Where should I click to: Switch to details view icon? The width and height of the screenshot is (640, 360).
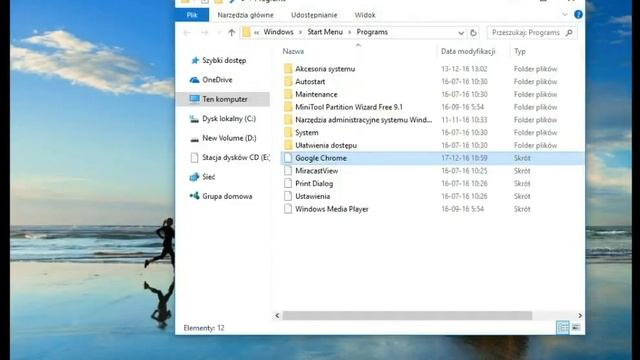562,327
